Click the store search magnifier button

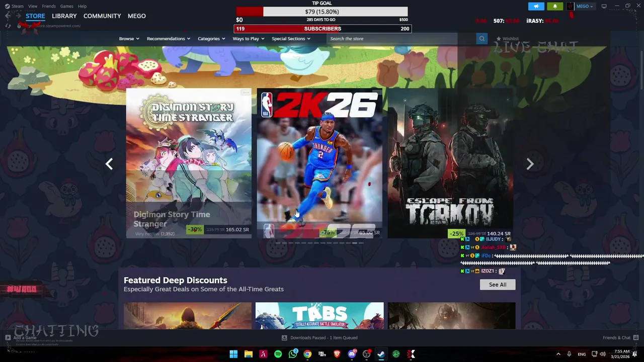[x=482, y=39]
